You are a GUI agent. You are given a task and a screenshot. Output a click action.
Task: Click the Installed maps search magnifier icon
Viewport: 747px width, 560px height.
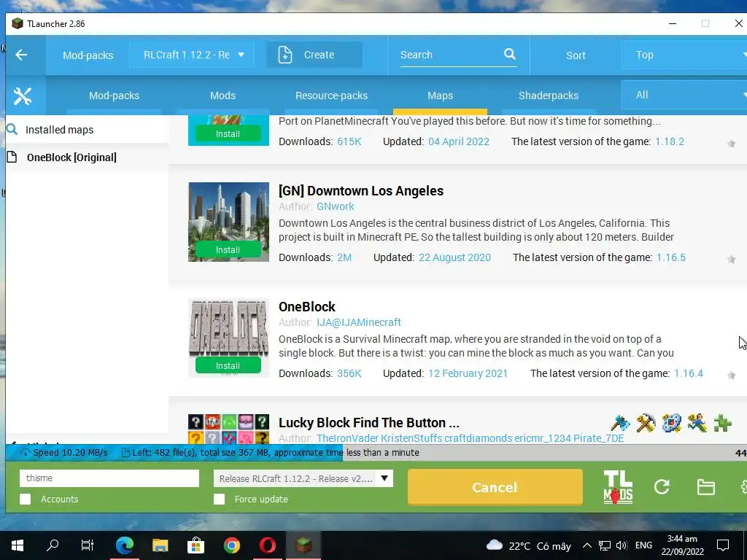click(x=12, y=130)
